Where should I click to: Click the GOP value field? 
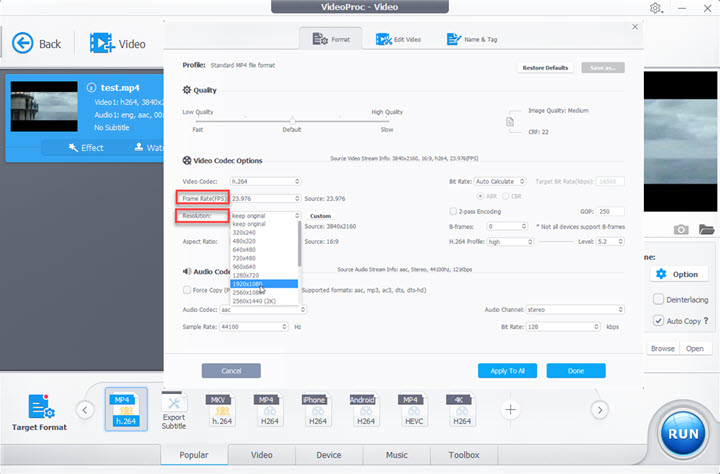point(611,211)
